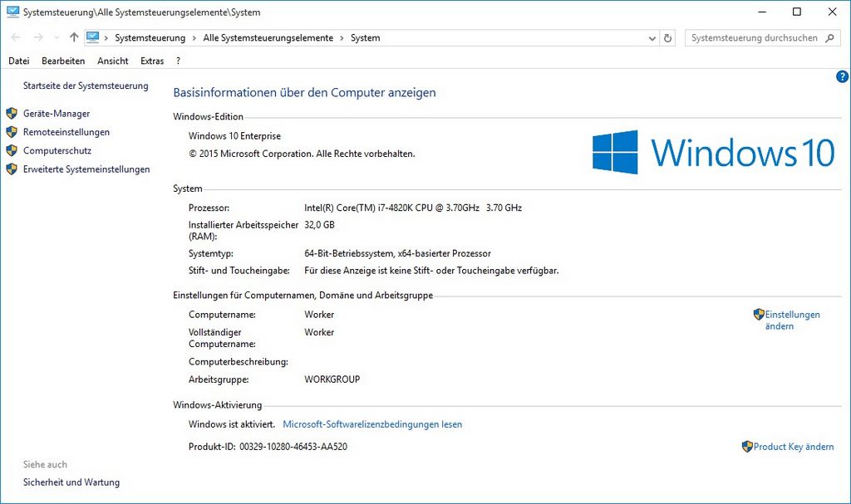The height and width of the screenshot is (504, 851).
Task: Click Product Key ändern link
Action: (x=794, y=447)
